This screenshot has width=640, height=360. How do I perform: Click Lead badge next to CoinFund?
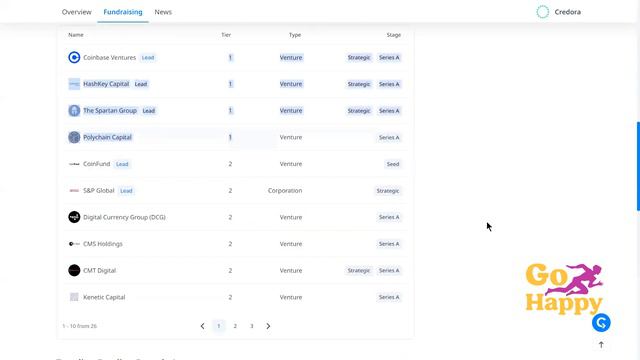click(122, 164)
